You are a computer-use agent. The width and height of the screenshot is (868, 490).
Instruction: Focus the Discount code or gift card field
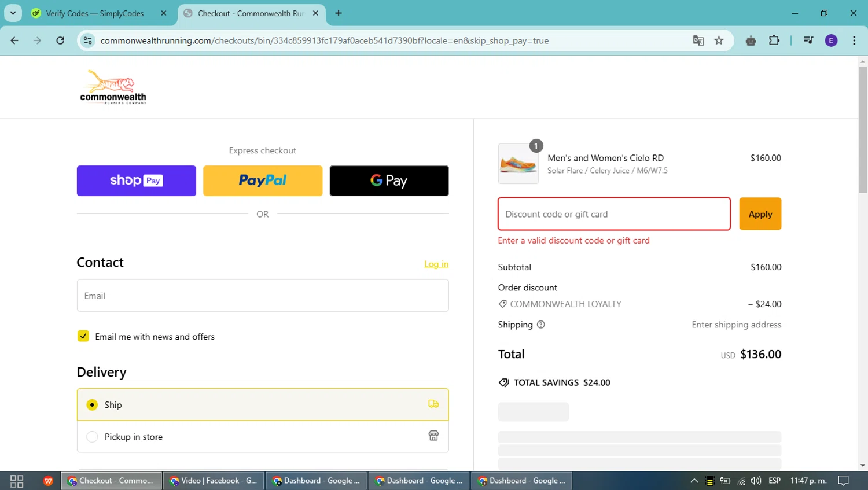[x=614, y=214]
